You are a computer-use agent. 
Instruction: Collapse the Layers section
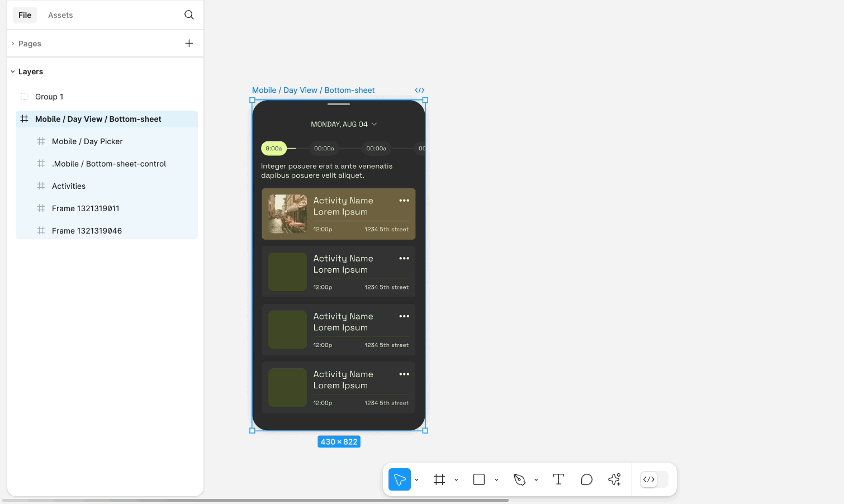pos(13,72)
